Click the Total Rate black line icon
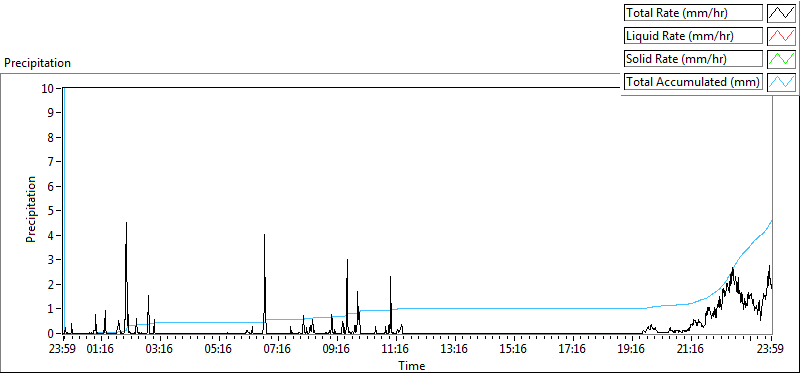 [x=782, y=13]
